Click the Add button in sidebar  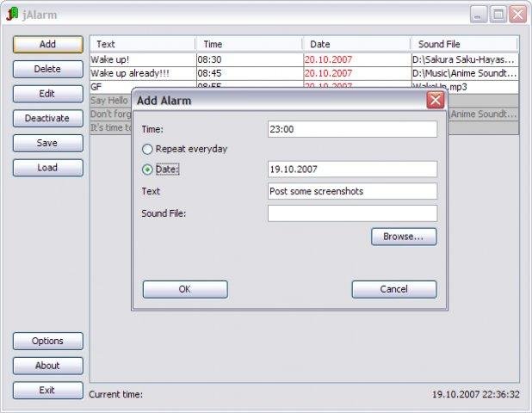coord(47,45)
